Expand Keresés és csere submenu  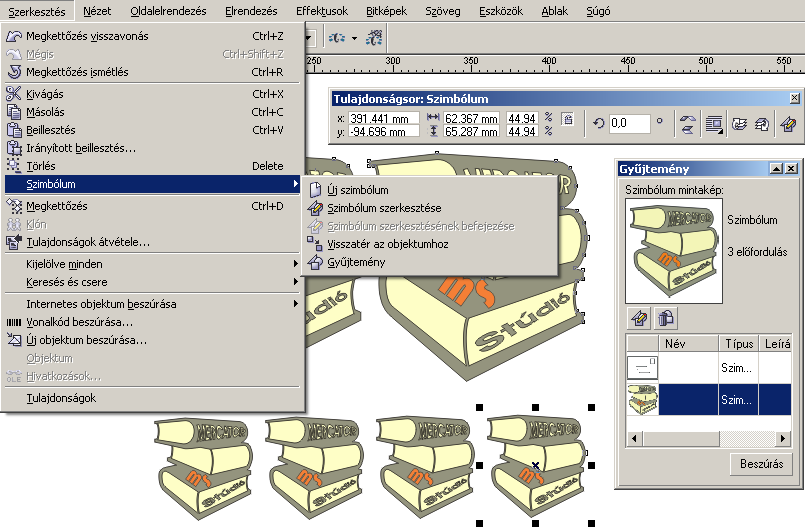(152, 282)
